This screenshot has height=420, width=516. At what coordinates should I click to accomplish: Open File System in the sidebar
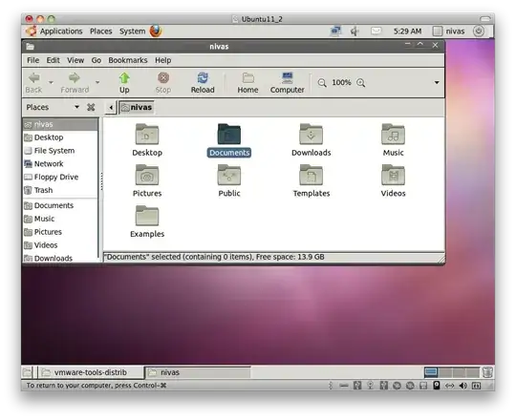click(x=60, y=151)
